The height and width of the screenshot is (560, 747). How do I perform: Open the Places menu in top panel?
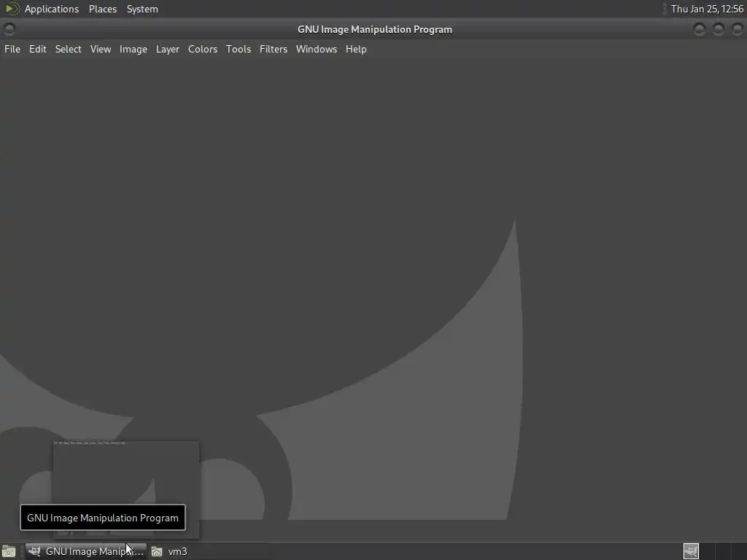coord(103,9)
